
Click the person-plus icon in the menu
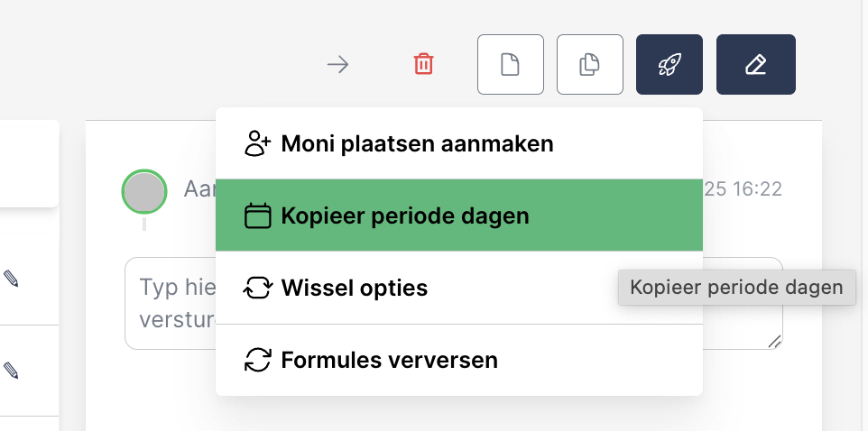click(258, 143)
